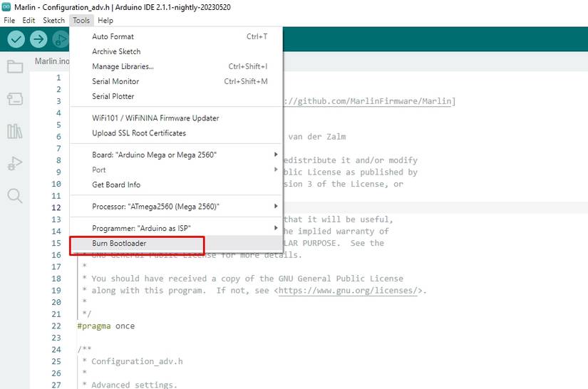Click the Verify checkmark button
This screenshot has height=389, width=588.
click(x=16, y=39)
